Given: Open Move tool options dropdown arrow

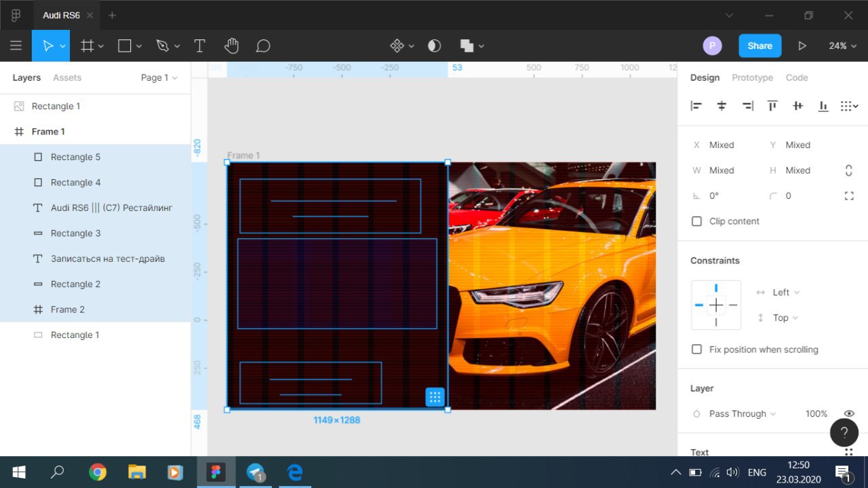Looking at the screenshot, I should click(x=62, y=46).
